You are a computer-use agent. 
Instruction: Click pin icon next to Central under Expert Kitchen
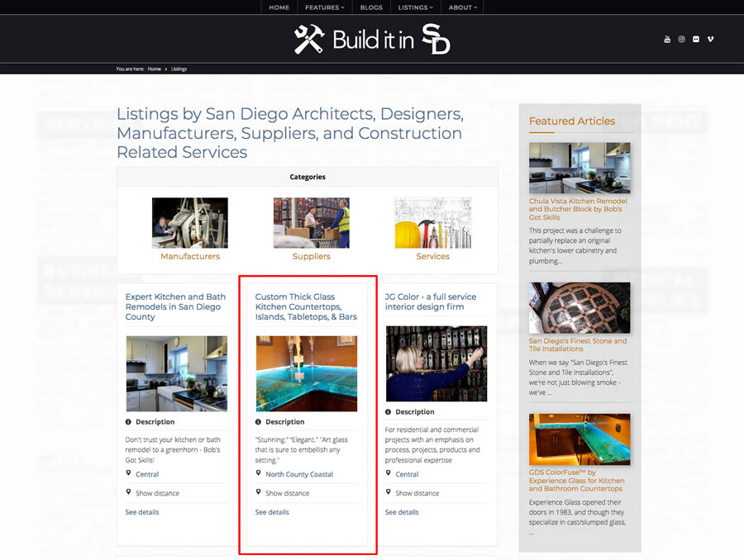pos(128,473)
